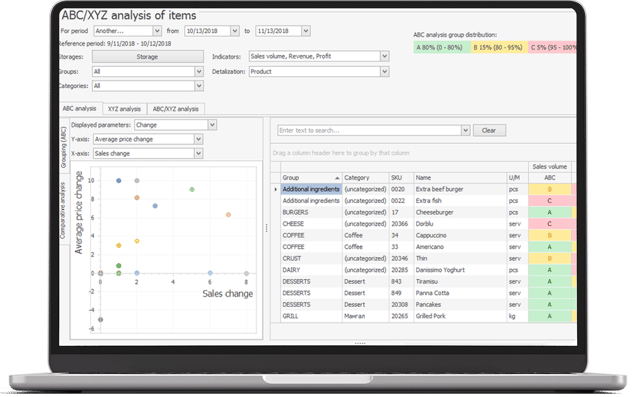Open the Indicators dropdown

pos(385,56)
